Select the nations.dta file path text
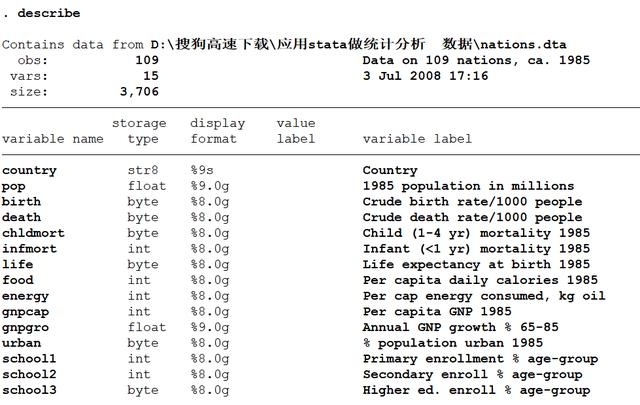Viewport: 640px width, 405px height. (x=358, y=44)
